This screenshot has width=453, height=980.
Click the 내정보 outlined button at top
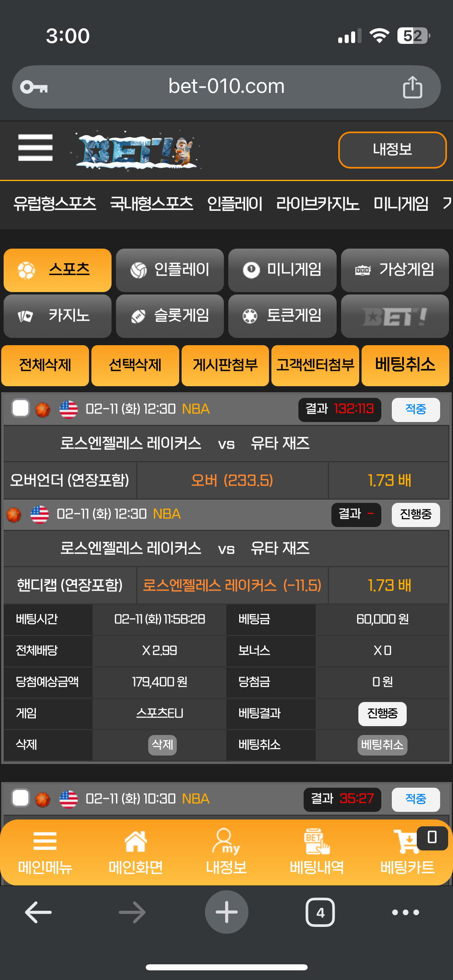(x=393, y=150)
